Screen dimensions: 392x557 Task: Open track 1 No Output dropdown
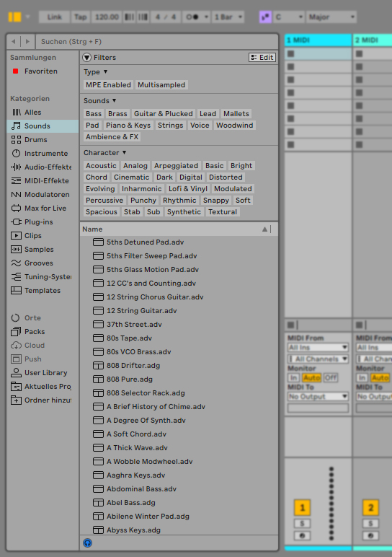pyautogui.click(x=318, y=396)
